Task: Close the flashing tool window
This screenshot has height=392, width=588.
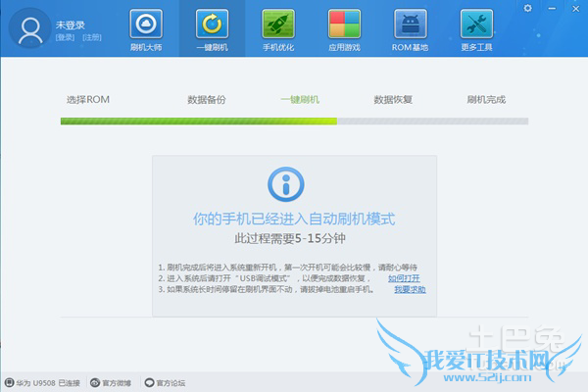Action: pyautogui.click(x=576, y=8)
